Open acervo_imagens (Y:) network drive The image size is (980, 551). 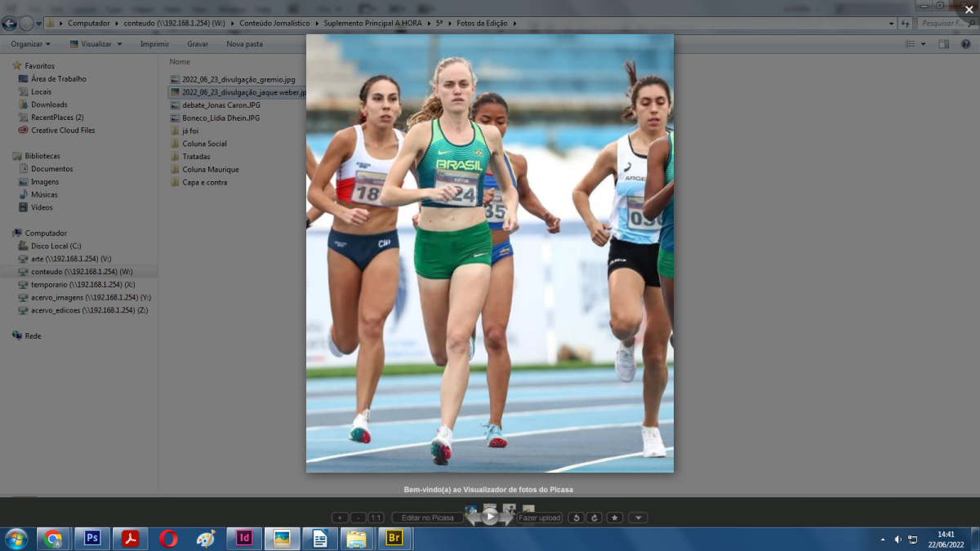point(91,297)
